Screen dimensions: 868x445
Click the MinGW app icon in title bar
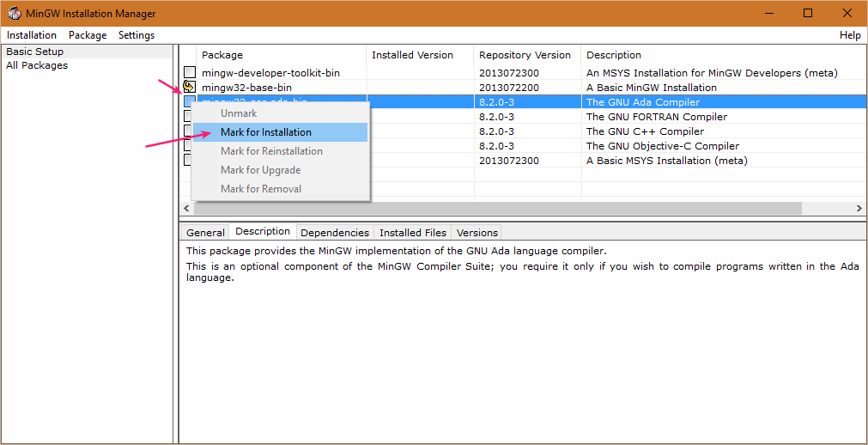pos(15,14)
